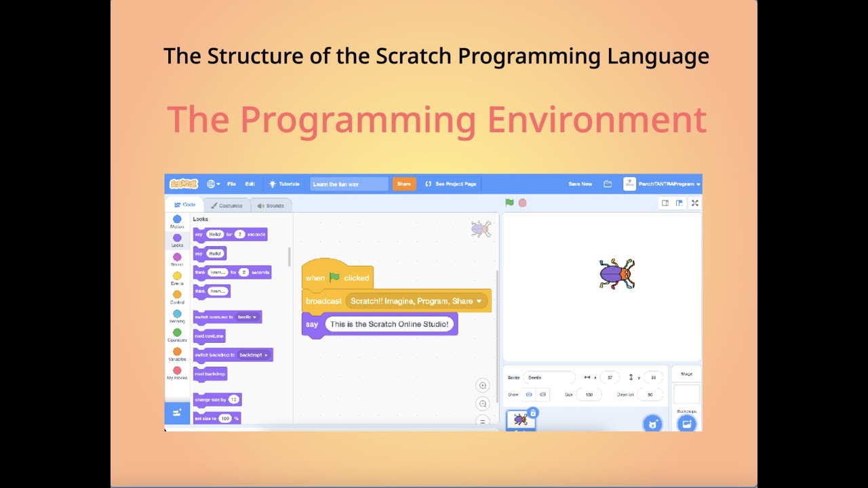Image resolution: width=868 pixels, height=488 pixels.
Task: Switch to small stage layout
Action: point(665,203)
